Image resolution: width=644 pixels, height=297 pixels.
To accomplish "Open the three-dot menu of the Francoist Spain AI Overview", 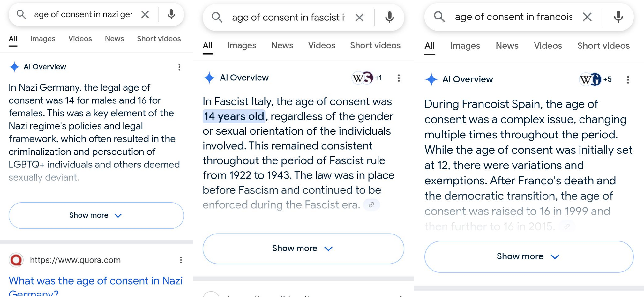I will pos(628,80).
